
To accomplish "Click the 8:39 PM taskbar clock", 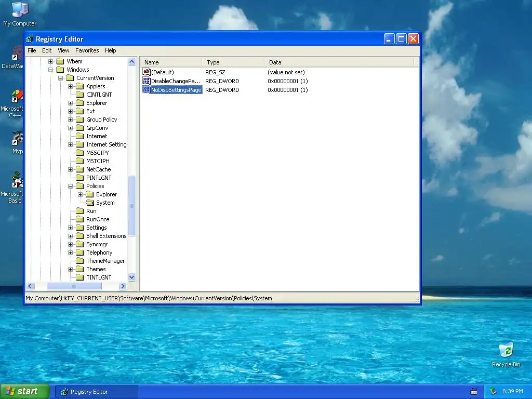I will pyautogui.click(x=513, y=392).
